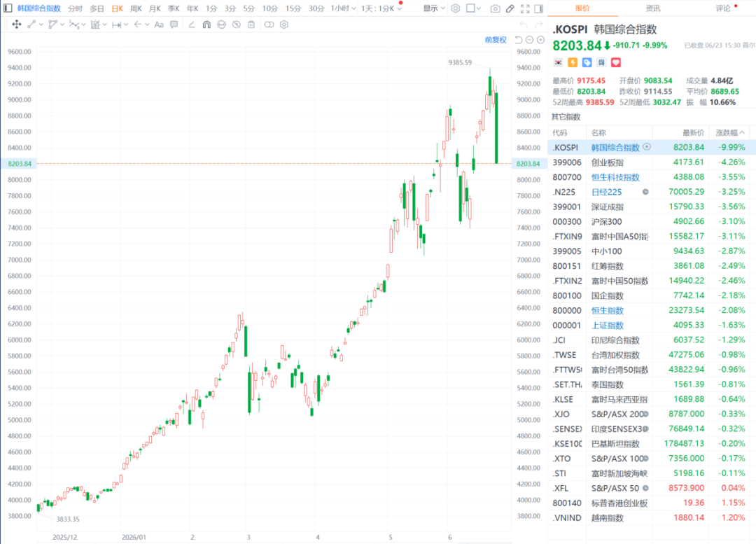Select the 周K period tab

pos(136,8)
